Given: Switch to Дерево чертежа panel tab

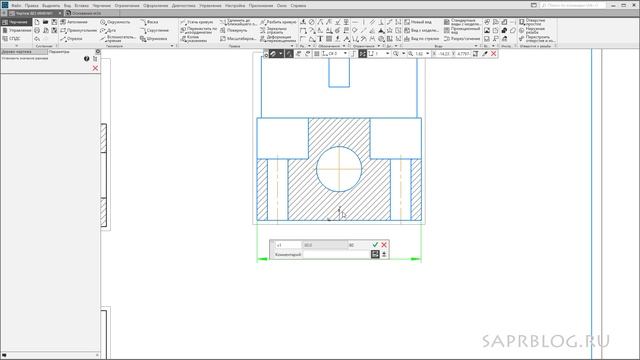Looking at the screenshot, I should [x=24, y=52].
